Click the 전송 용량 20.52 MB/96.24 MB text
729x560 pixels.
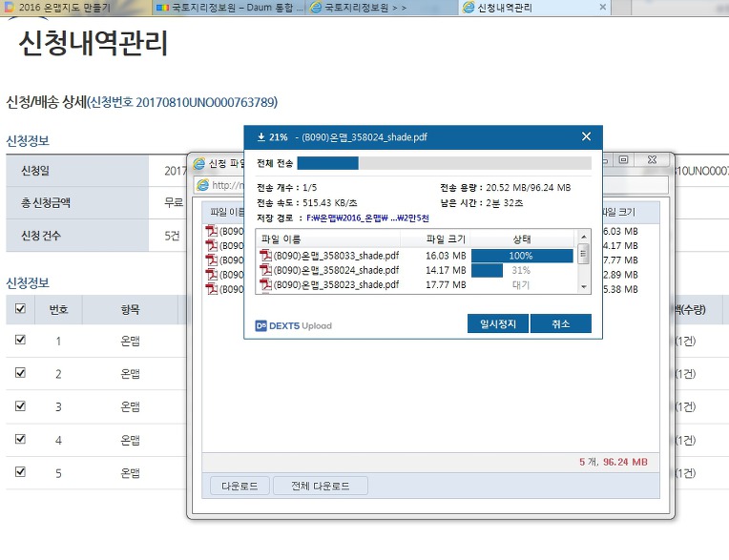(x=506, y=187)
